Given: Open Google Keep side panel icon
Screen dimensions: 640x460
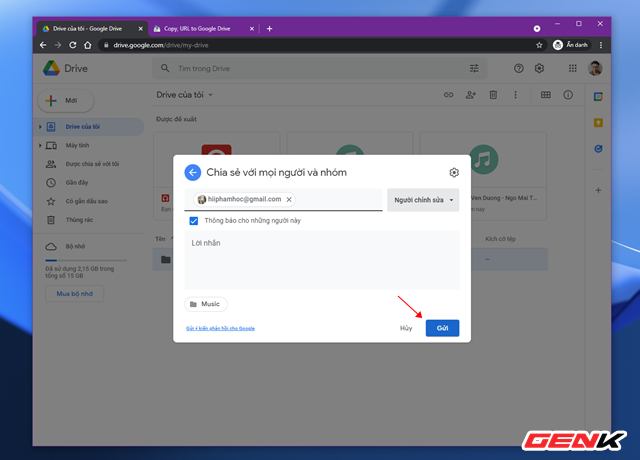Looking at the screenshot, I should pos(598,123).
